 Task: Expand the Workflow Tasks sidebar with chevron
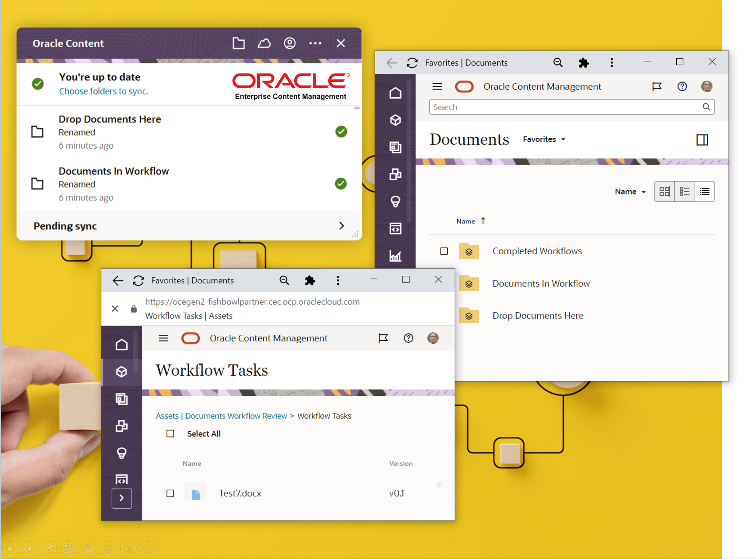(x=121, y=498)
